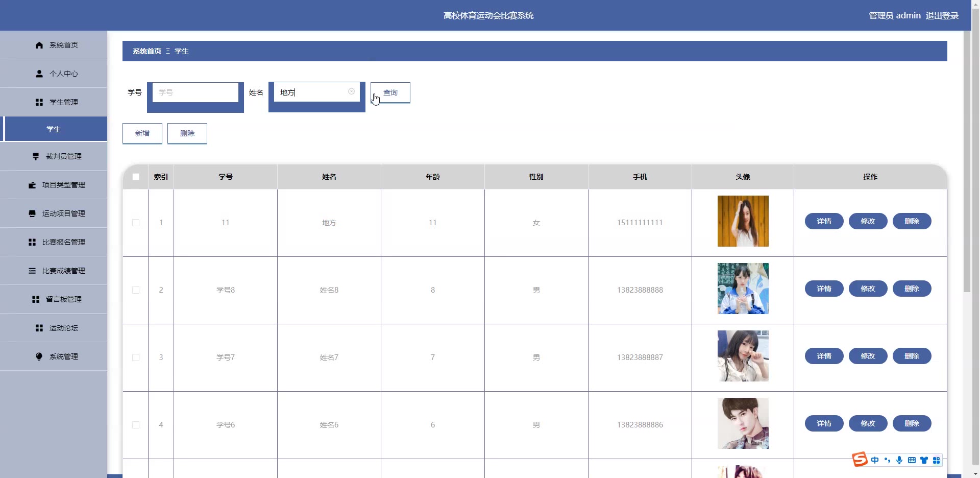Toggle the select-all checkbox in table header
The width and height of the screenshot is (980, 478).
pyautogui.click(x=136, y=177)
